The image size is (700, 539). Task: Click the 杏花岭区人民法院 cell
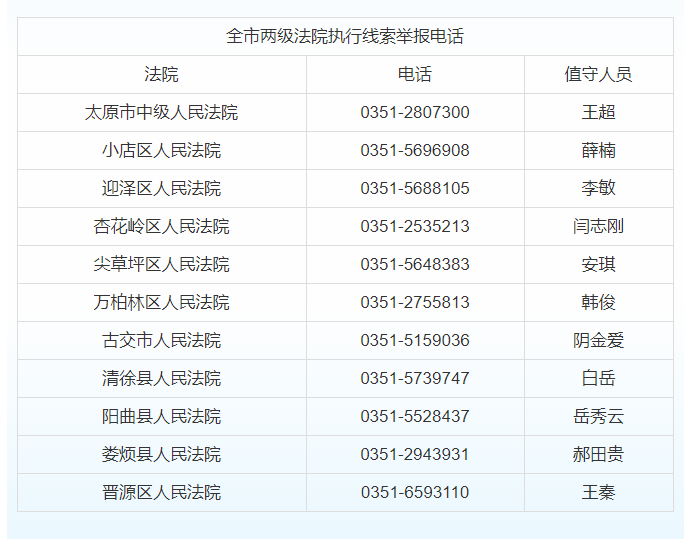pos(162,226)
